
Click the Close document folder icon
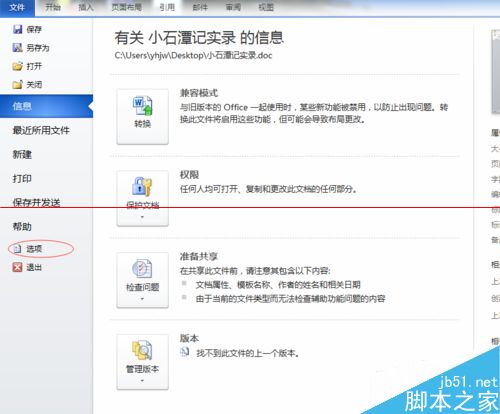pos(18,84)
